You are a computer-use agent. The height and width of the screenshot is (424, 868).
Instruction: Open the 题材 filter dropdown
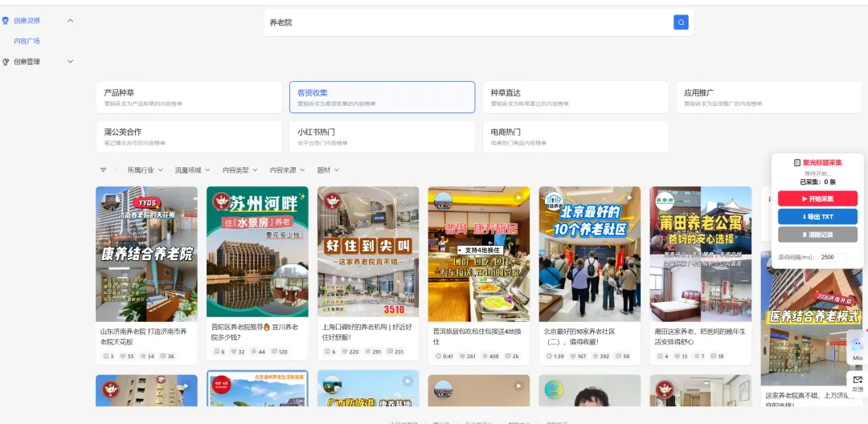pos(328,170)
